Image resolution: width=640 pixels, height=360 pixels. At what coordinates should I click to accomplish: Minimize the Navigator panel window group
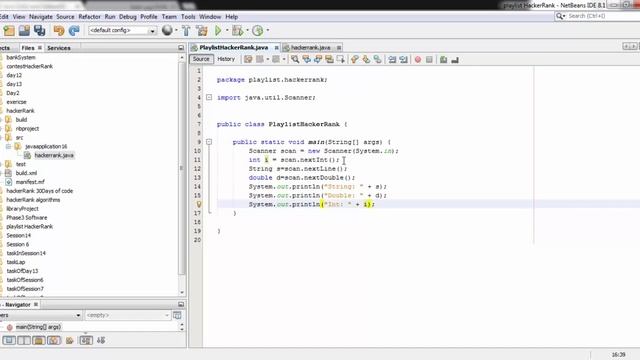(181, 304)
